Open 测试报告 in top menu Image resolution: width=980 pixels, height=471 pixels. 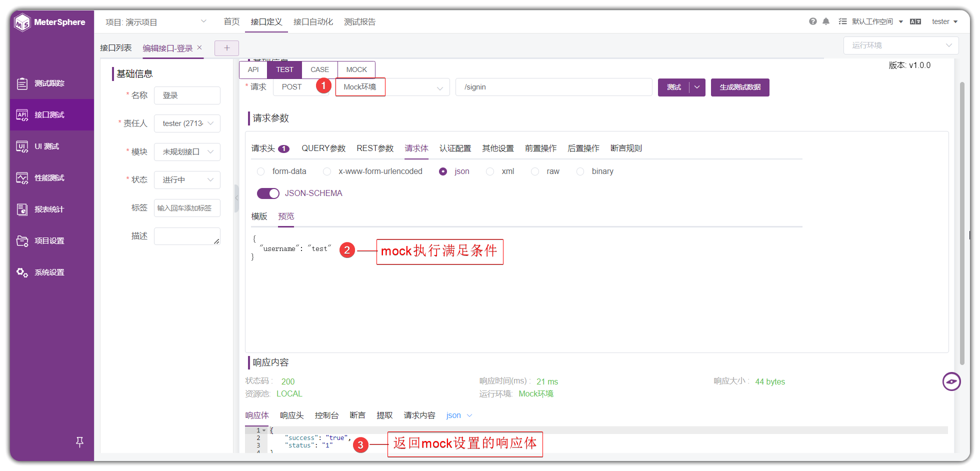click(359, 22)
